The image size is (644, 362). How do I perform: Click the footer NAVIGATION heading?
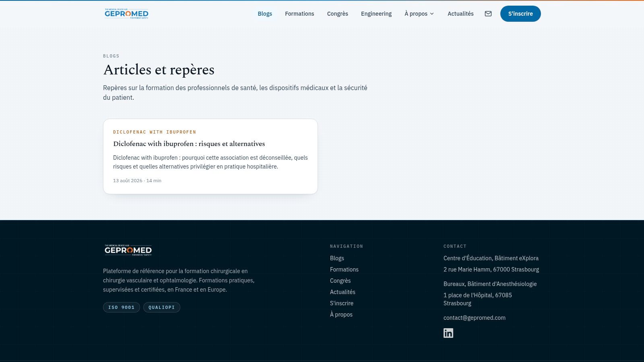coord(347,246)
